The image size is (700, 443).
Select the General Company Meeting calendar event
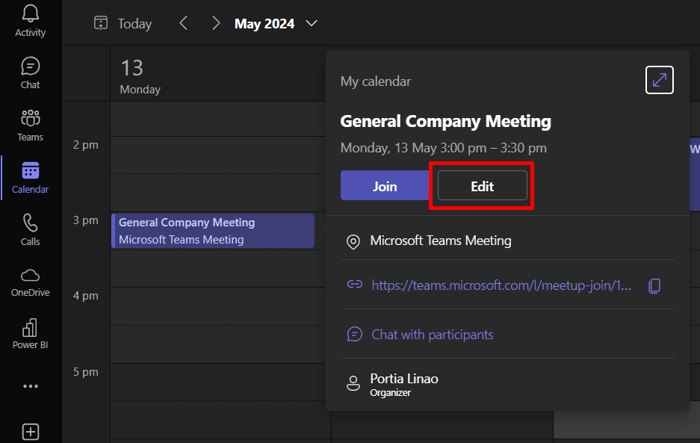(213, 231)
